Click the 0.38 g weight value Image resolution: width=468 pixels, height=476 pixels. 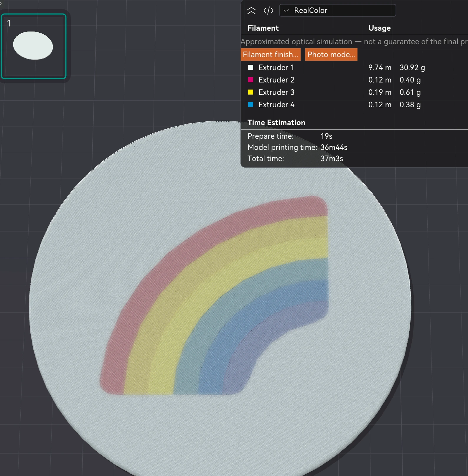point(410,105)
